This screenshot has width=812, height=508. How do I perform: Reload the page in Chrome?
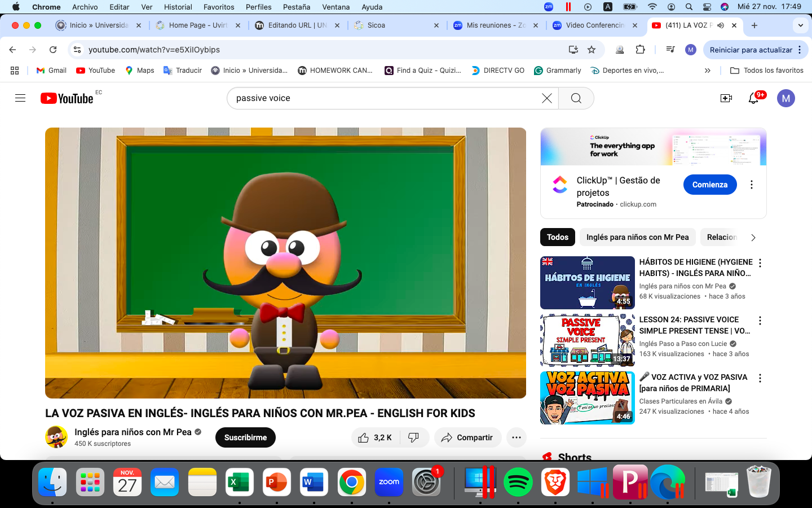coord(53,50)
